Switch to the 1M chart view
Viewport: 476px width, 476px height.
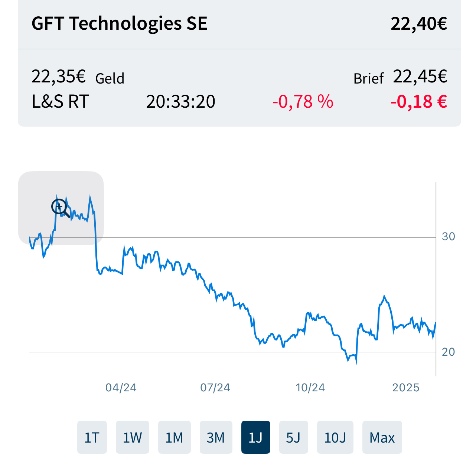[175, 437]
